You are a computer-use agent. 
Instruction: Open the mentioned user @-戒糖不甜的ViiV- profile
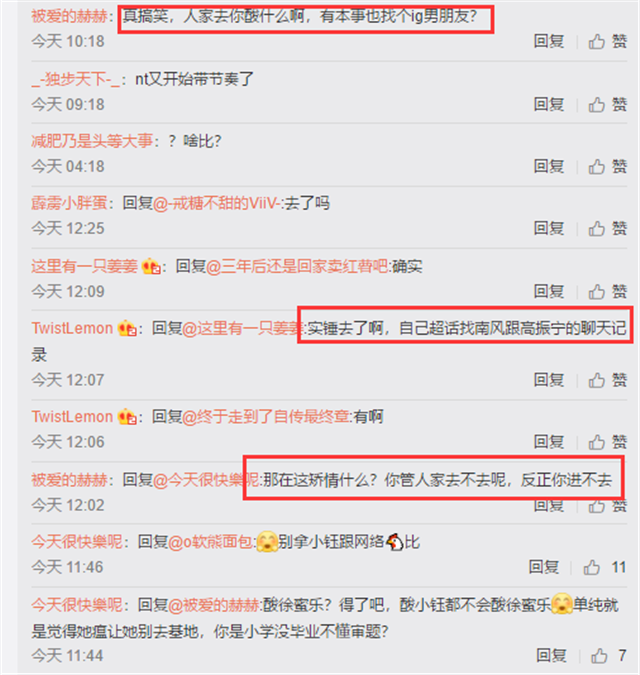pos(218,203)
